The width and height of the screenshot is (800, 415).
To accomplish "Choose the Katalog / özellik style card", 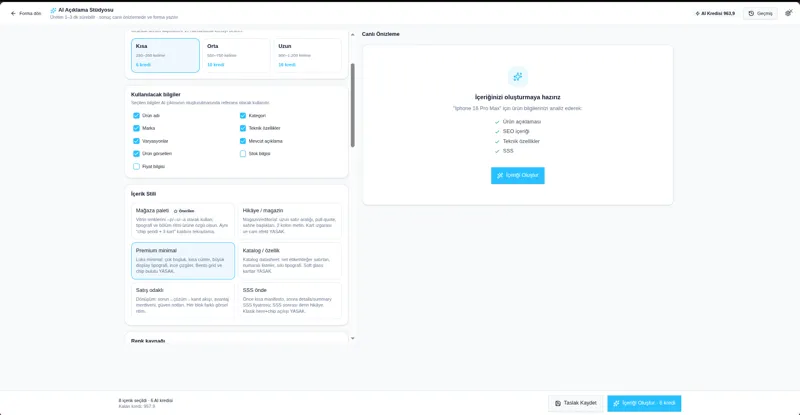I will [290, 261].
